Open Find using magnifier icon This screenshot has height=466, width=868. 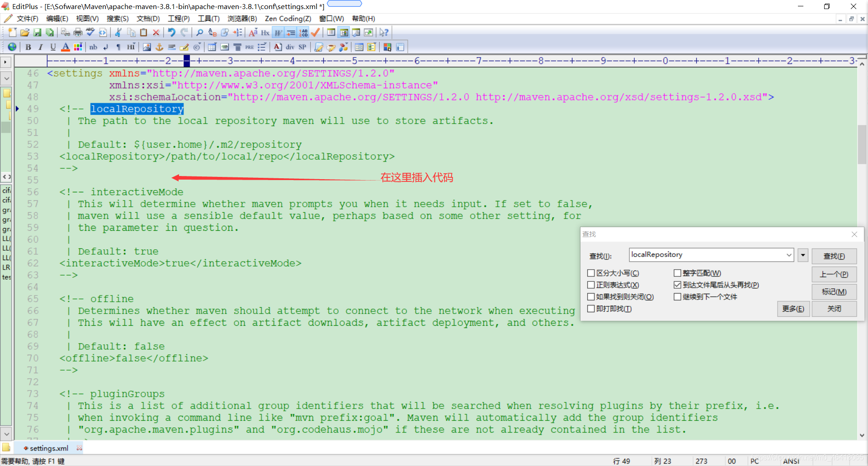199,33
